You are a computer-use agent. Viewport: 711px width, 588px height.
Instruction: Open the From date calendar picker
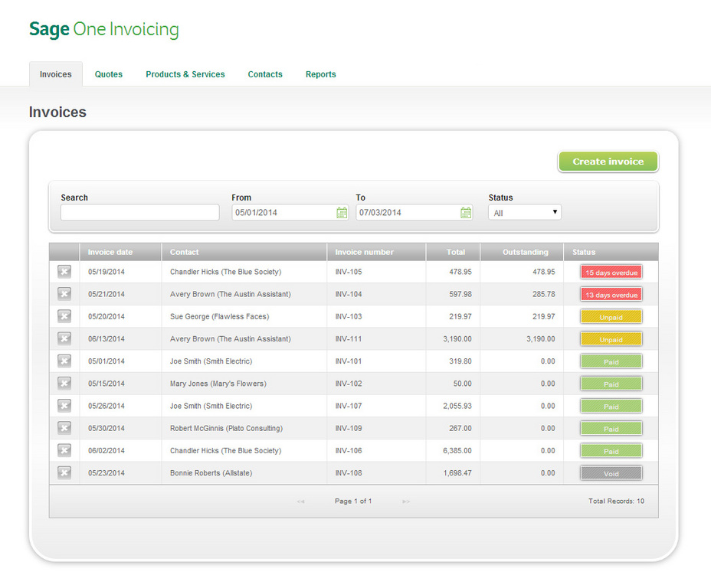tap(342, 212)
